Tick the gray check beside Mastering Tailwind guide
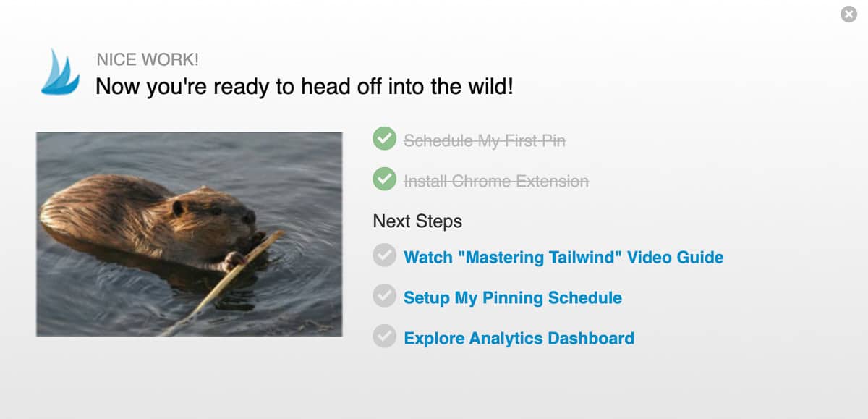The image size is (868, 419). (384, 255)
